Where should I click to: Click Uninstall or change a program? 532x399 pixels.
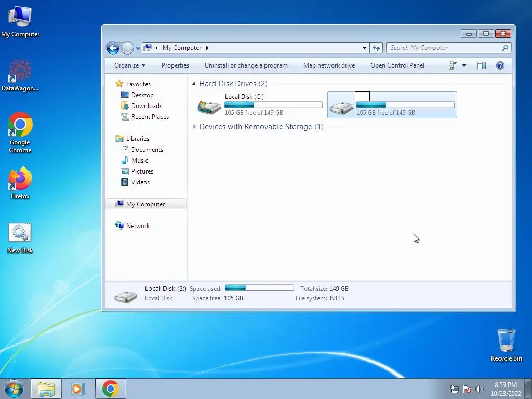click(246, 65)
